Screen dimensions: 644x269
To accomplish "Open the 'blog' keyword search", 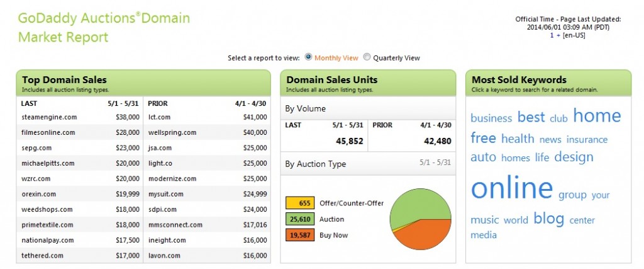I will (548, 218).
